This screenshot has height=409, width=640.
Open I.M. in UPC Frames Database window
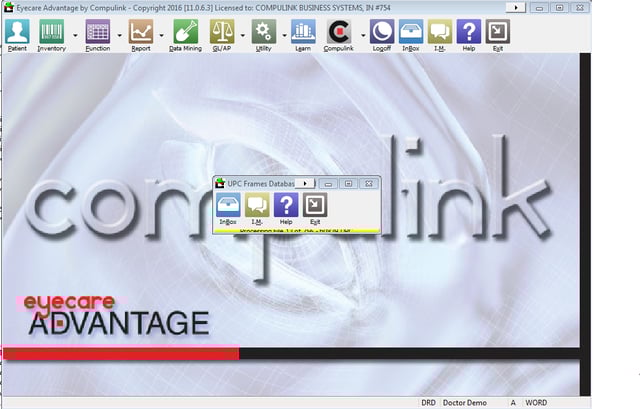[257, 205]
